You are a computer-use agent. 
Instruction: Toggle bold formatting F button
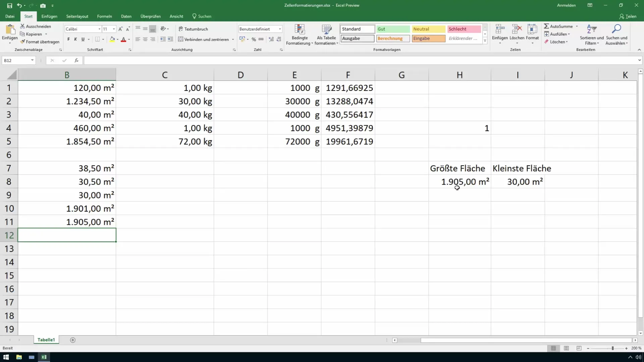(x=68, y=39)
